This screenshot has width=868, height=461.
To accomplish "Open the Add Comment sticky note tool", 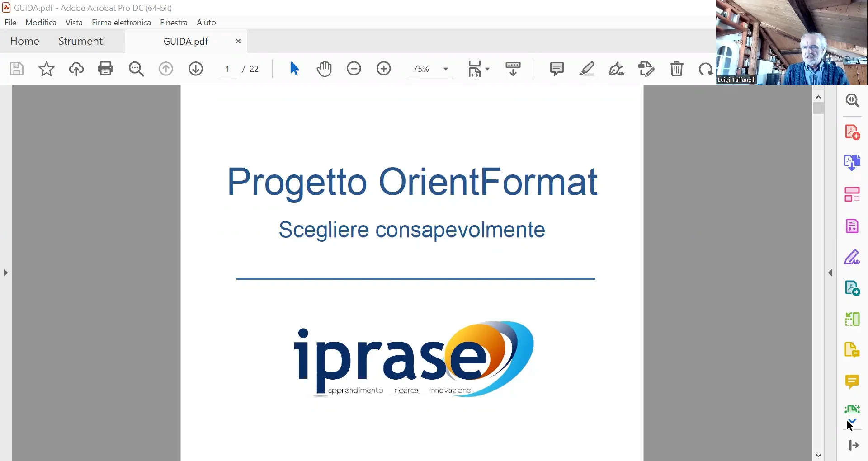I will tap(557, 69).
